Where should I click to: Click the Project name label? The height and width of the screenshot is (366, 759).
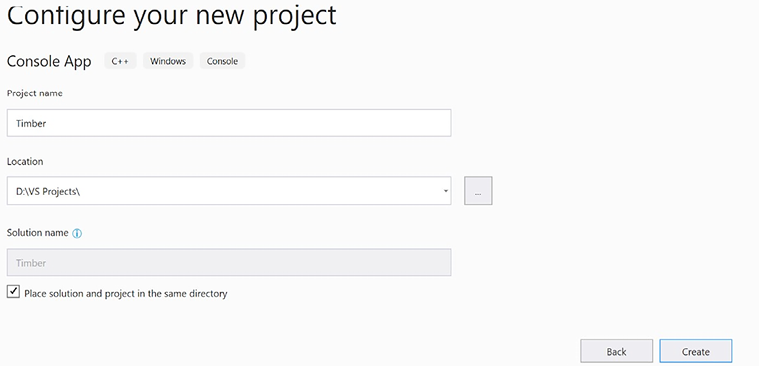coord(35,93)
